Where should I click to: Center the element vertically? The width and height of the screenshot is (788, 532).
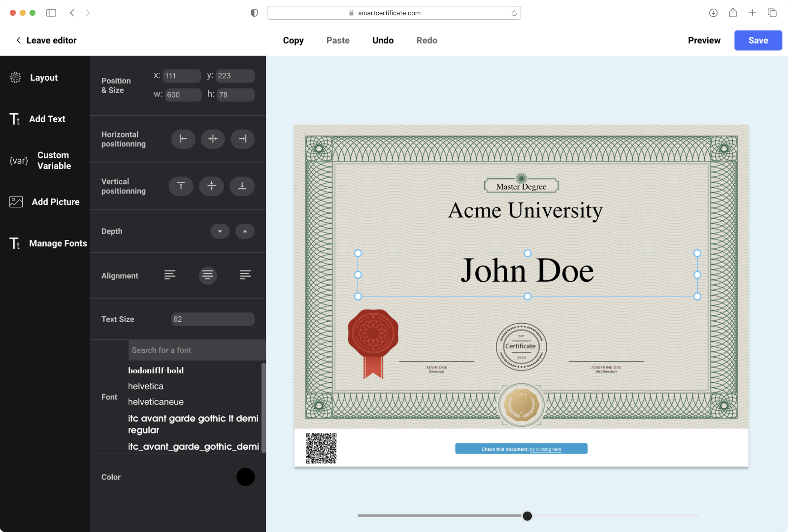click(x=211, y=186)
